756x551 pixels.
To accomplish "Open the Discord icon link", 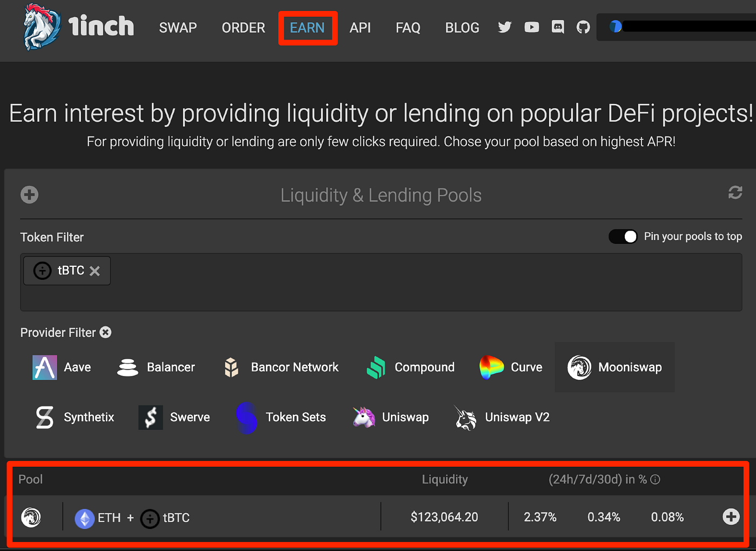I will tap(558, 27).
